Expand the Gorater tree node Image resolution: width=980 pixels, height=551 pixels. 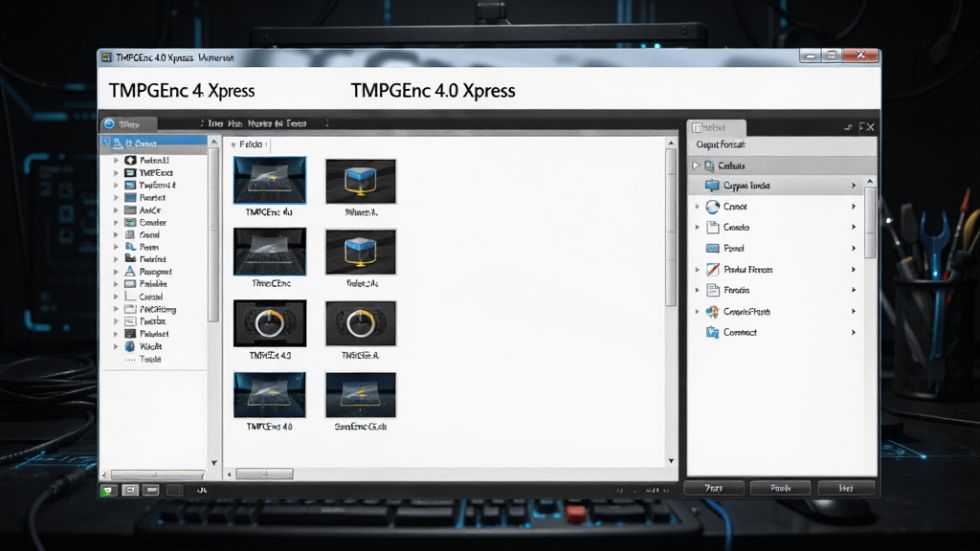pyautogui.click(x=116, y=222)
